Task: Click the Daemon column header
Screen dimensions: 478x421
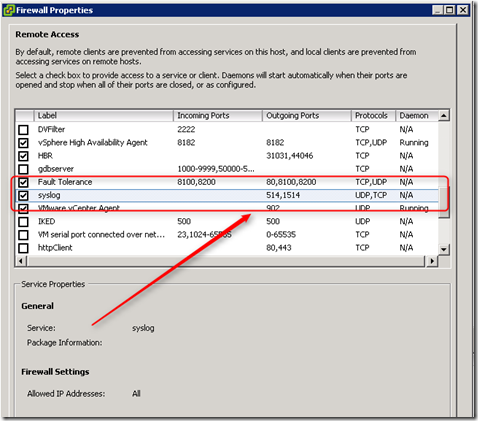Action: click(x=417, y=116)
